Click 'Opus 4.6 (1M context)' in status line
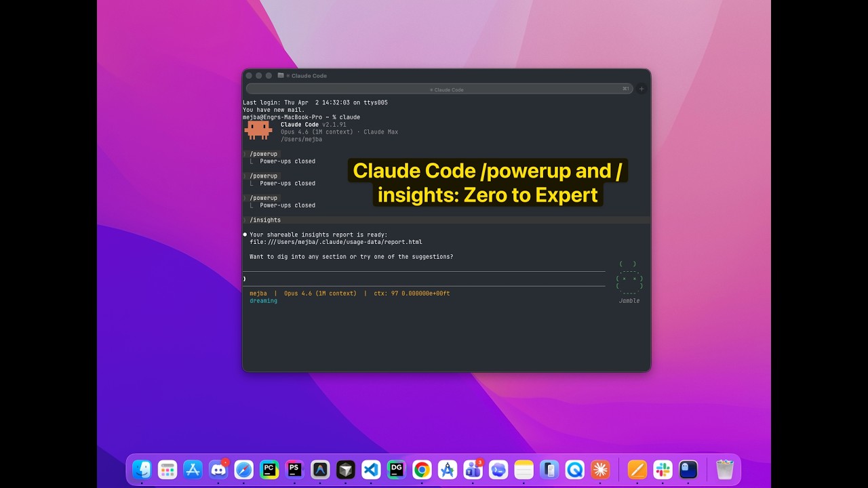The image size is (868, 488). tap(320, 293)
